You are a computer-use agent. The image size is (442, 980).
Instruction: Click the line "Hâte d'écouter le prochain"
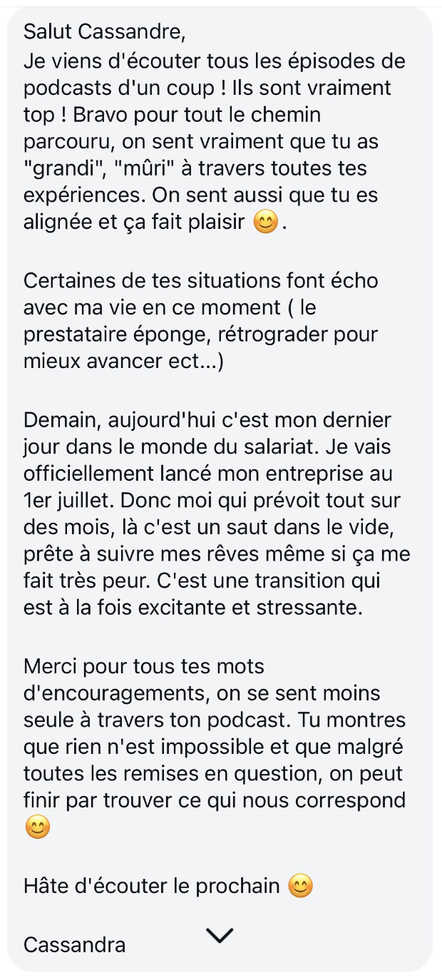coord(151,887)
